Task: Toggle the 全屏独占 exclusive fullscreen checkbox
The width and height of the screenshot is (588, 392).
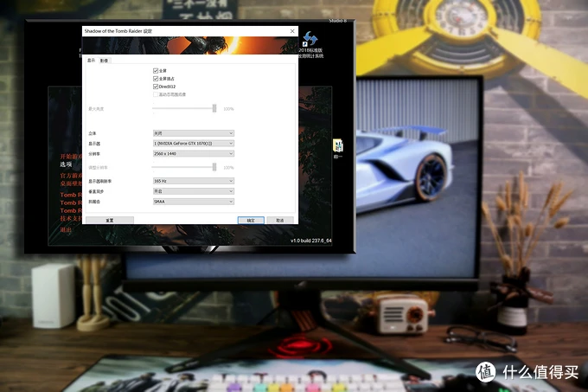Action: pyautogui.click(x=156, y=79)
